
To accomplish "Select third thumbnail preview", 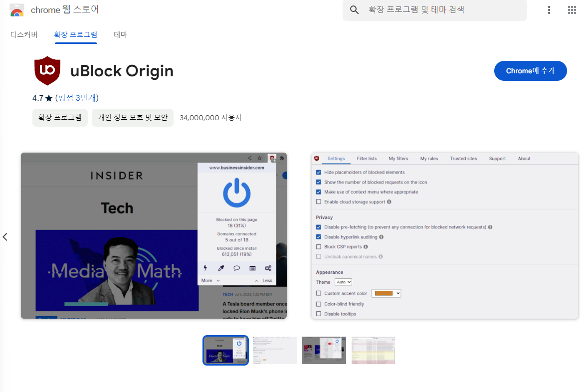I will (324, 350).
